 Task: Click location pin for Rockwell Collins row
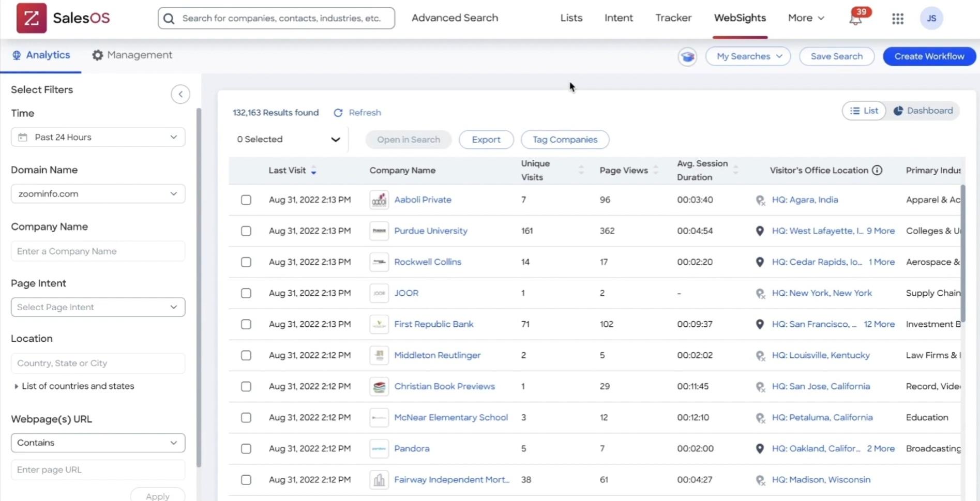click(760, 262)
